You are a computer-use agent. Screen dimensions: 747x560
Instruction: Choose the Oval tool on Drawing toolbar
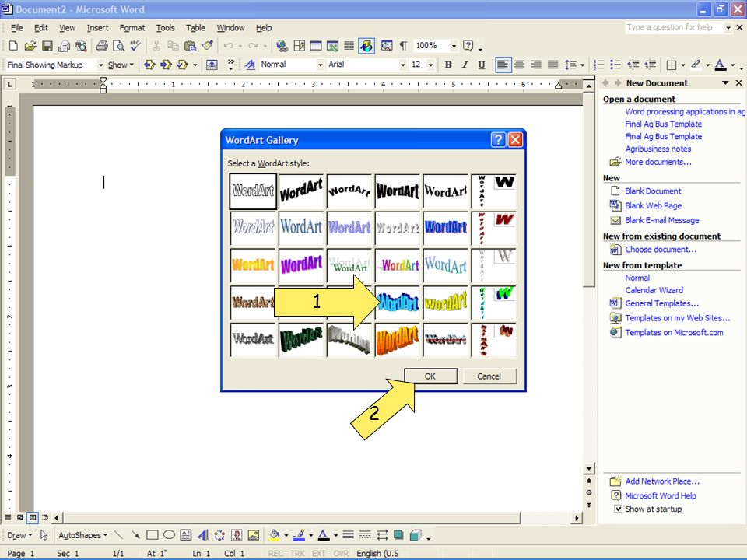[x=169, y=535]
